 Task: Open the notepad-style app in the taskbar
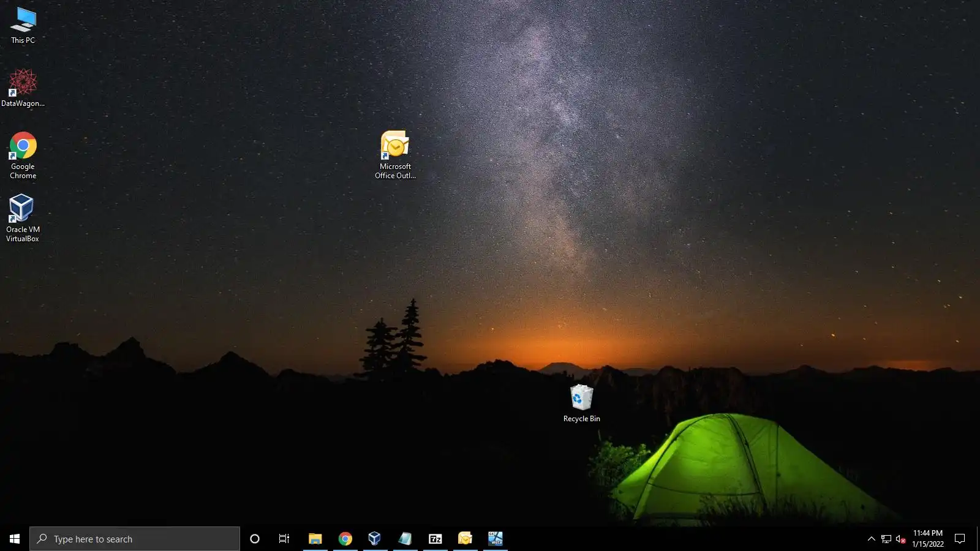(x=405, y=539)
